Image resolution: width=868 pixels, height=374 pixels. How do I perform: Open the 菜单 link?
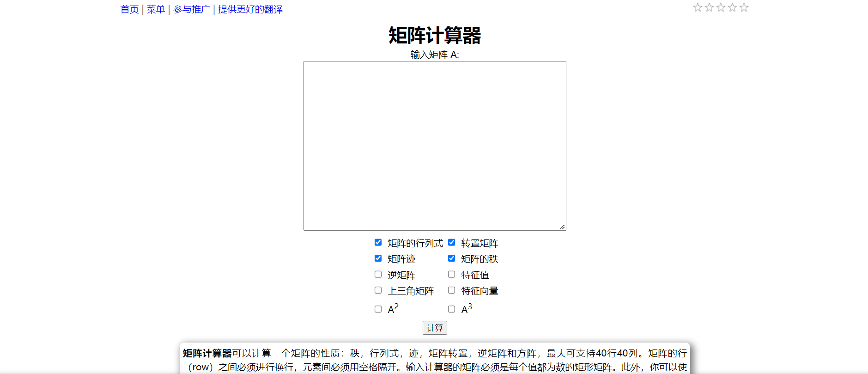click(x=156, y=9)
